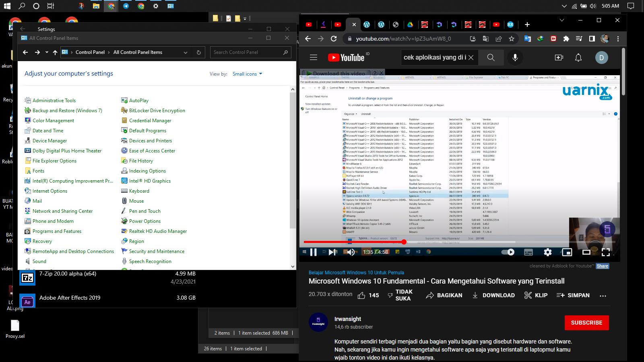This screenshot has height=362, width=644.
Task: Open Programs and Features in Control Panel
Action: coord(57,231)
